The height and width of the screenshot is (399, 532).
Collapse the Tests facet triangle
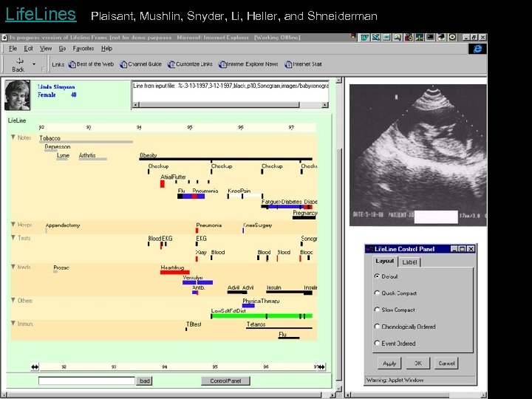coord(13,237)
